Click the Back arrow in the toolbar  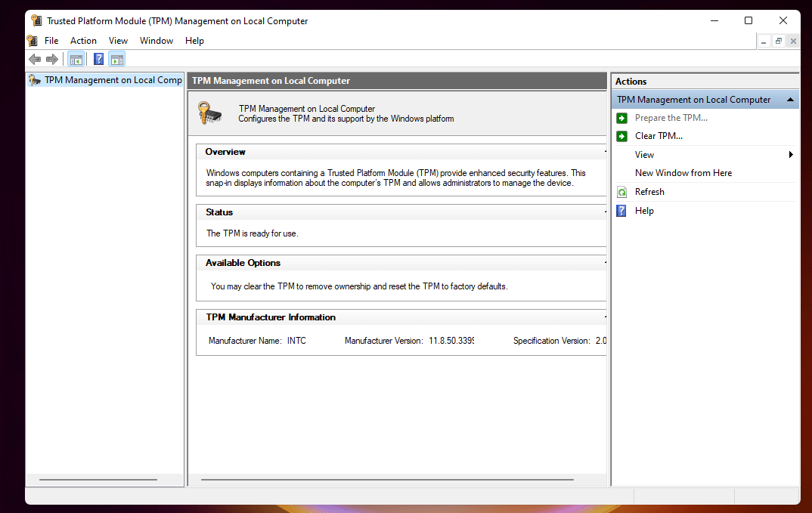35,60
